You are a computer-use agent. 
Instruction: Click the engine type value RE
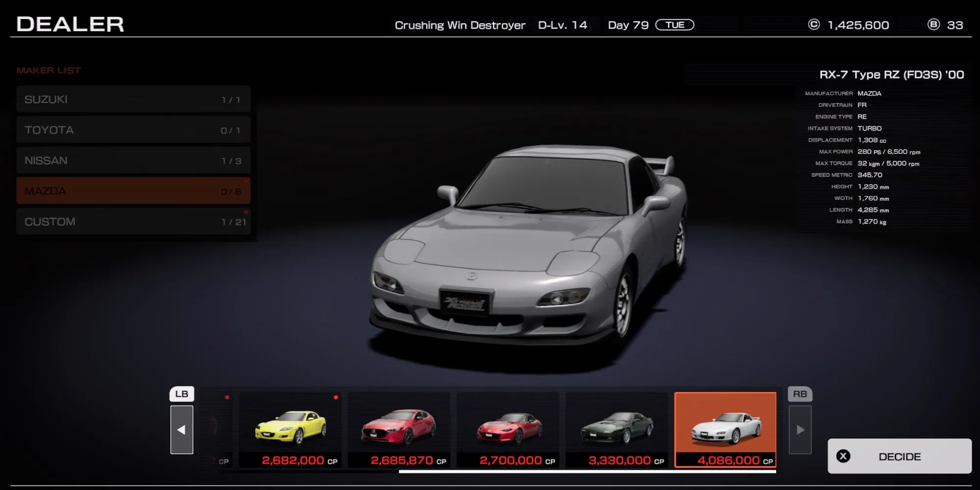(862, 117)
